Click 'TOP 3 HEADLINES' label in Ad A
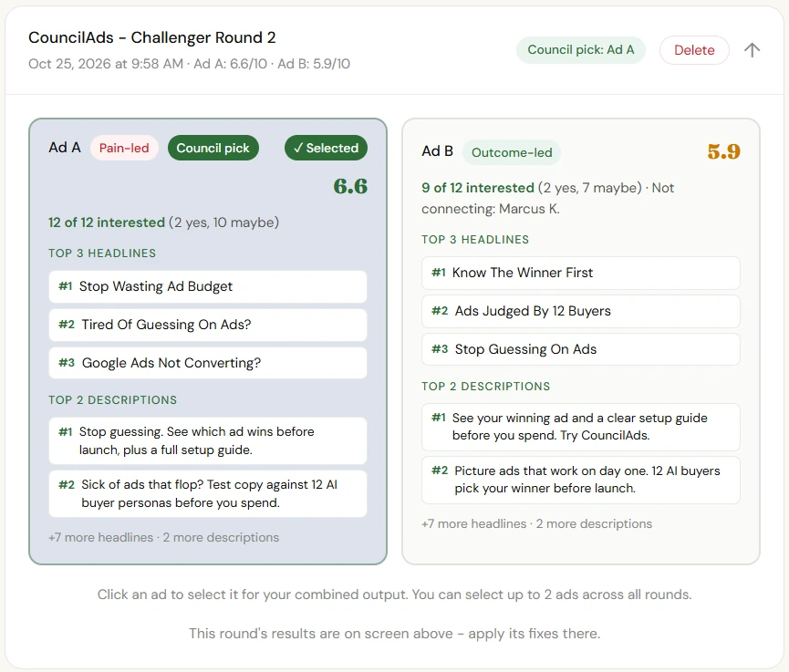The width and height of the screenshot is (789, 672). pos(102,253)
